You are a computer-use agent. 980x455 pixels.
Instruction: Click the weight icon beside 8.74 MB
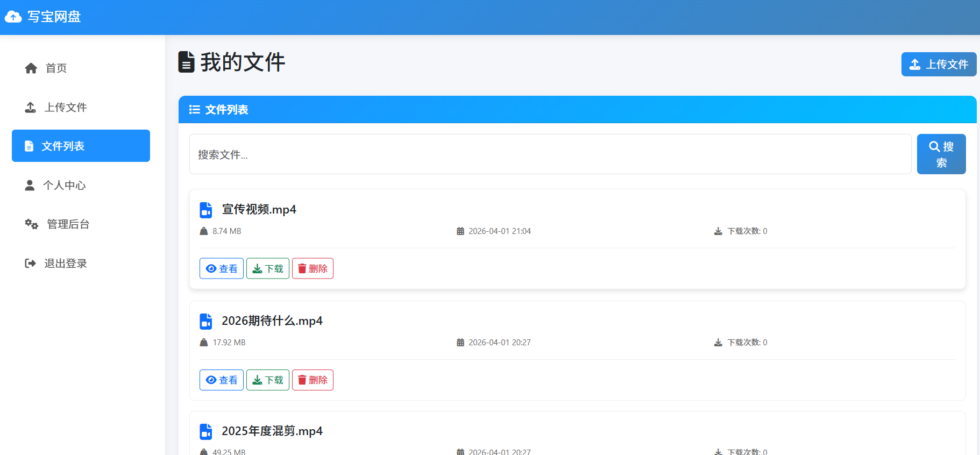point(204,231)
